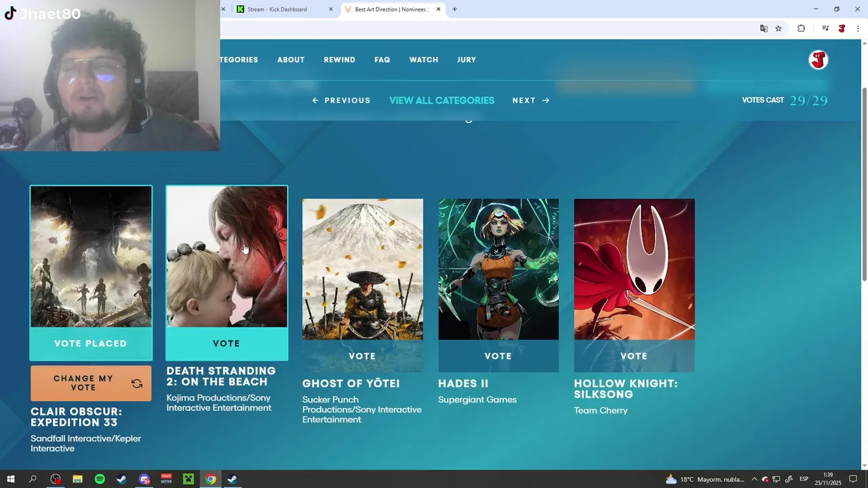Image resolution: width=868 pixels, height=488 pixels.
Task: Open the REWIND menu item
Action: [340, 60]
